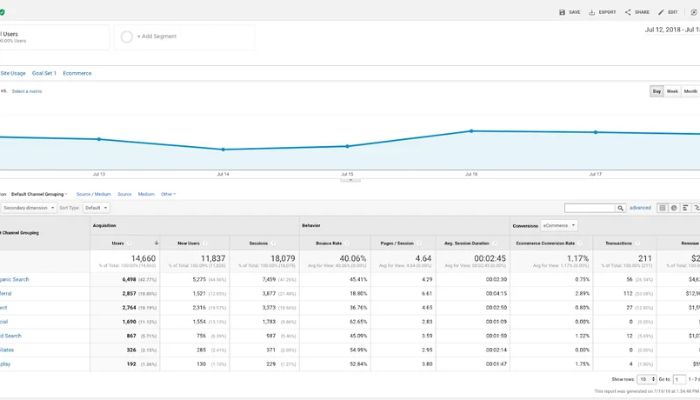Expand the Other dimension dropdown
This screenshot has height=400, width=700.
pos(168,194)
